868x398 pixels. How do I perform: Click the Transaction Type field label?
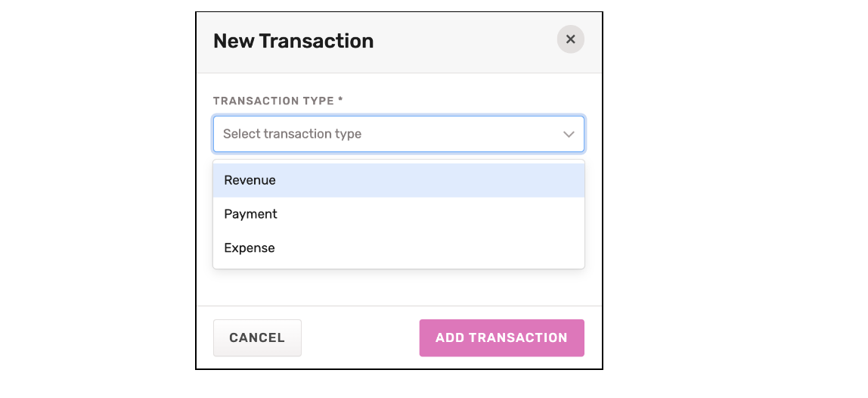[278, 101]
